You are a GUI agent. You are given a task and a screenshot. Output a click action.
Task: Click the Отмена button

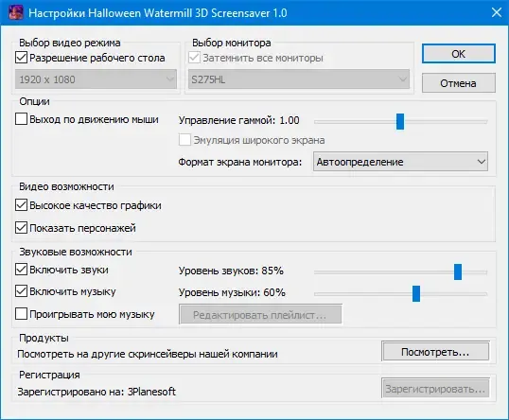458,83
